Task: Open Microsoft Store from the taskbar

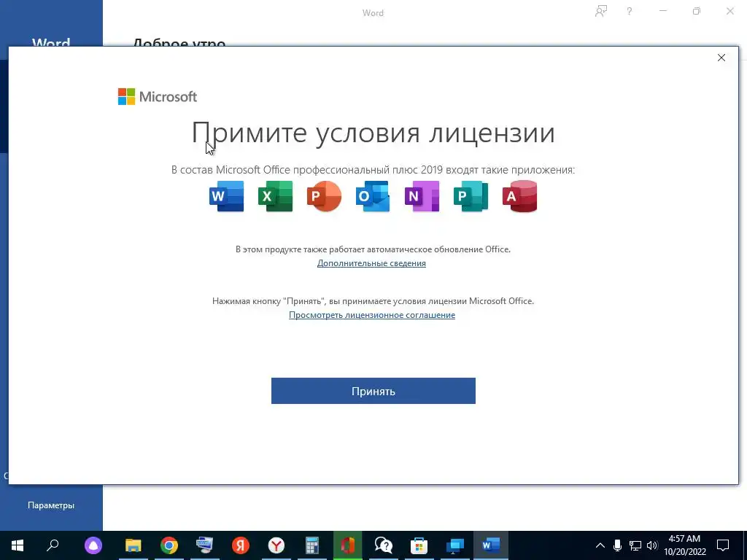Action: click(419, 545)
